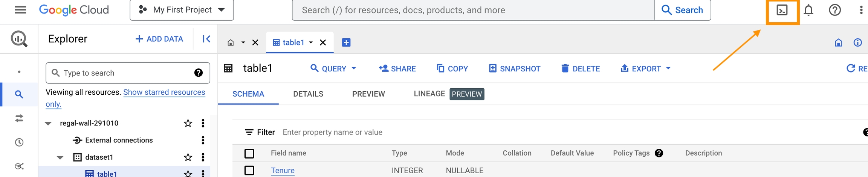Viewport: 868px width, 177px height.
Task: Activate Cloud Shell terminal icon
Action: click(x=782, y=11)
